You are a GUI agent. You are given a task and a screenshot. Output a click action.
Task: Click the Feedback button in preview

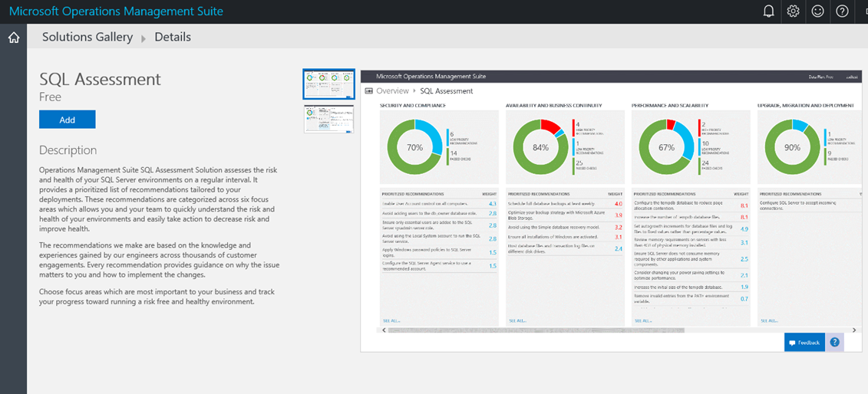(804, 343)
